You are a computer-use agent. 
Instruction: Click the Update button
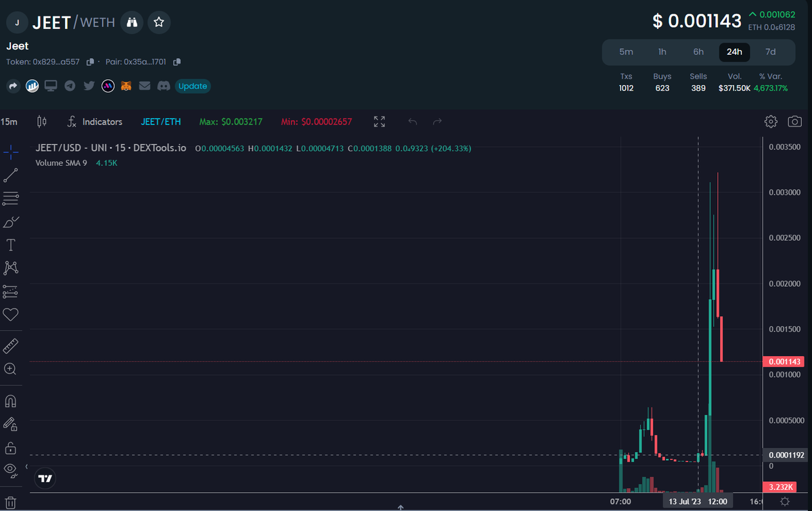(x=193, y=86)
